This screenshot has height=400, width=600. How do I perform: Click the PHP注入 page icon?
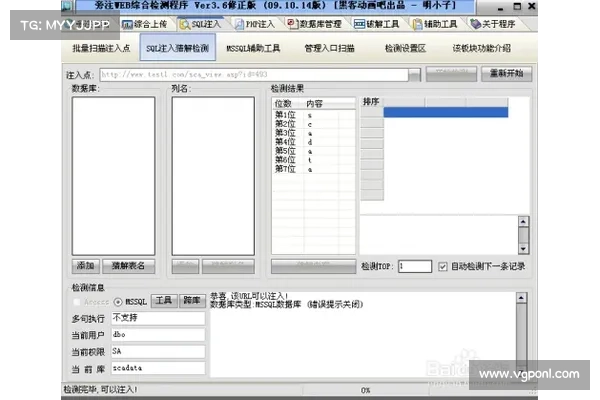point(239,24)
